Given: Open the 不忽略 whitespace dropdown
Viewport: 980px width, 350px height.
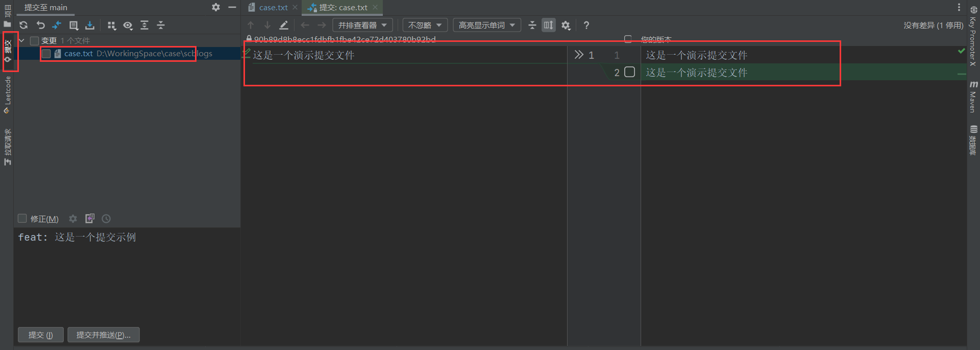Looking at the screenshot, I should tap(425, 25).
